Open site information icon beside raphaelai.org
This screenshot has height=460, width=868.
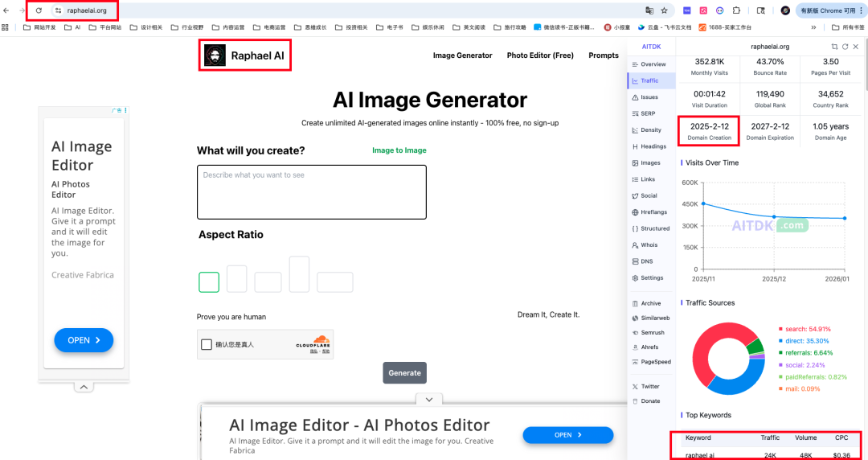tap(58, 10)
